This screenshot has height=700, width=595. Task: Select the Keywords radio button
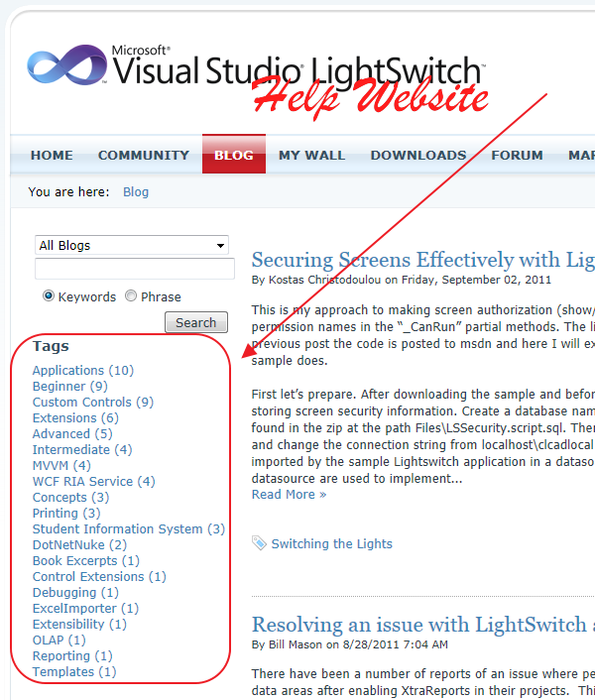pos(49,295)
